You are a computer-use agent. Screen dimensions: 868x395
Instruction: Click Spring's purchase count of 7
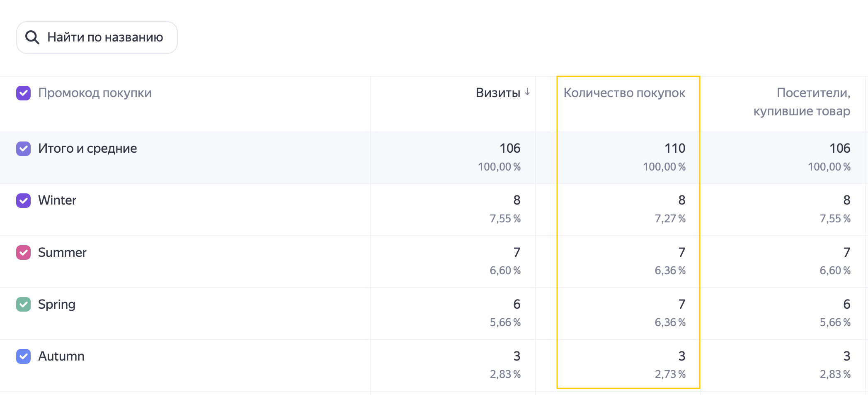point(682,304)
